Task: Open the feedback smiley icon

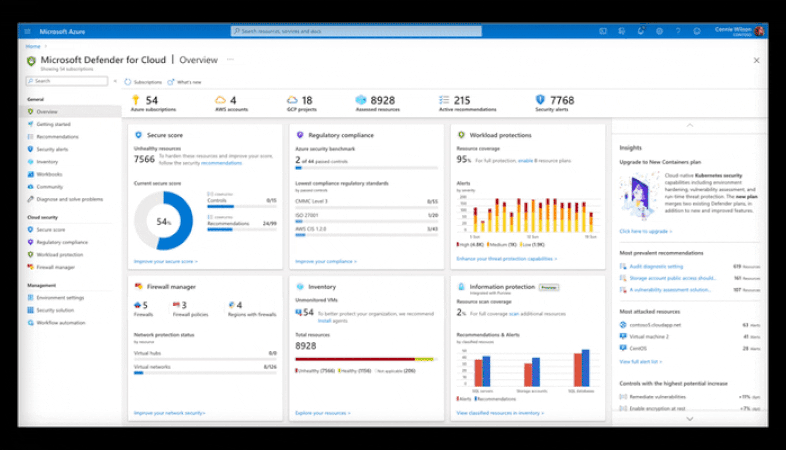Action: click(697, 31)
